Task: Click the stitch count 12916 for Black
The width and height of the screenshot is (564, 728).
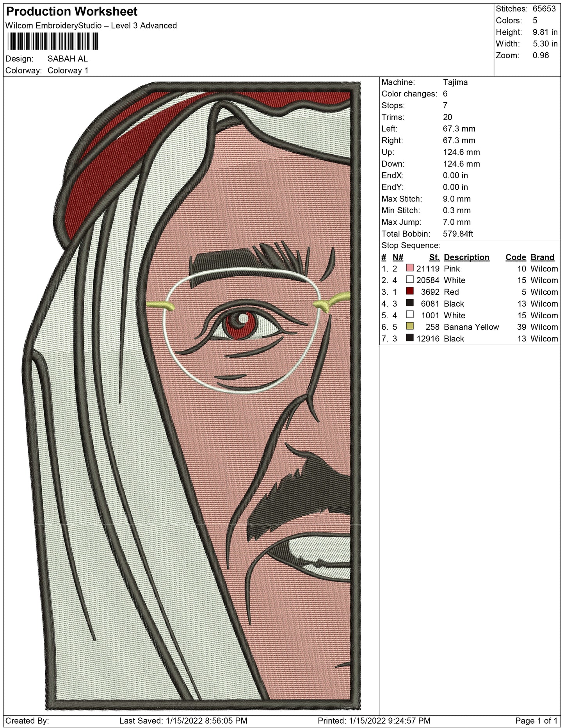Action: coord(428,339)
